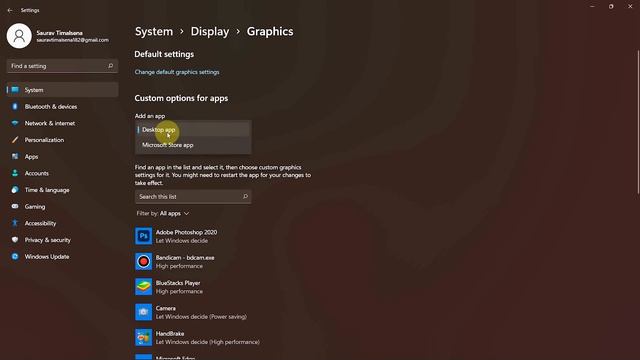640x360 pixels.
Task: Click the back arrow in Settings
Action: pos(10,10)
